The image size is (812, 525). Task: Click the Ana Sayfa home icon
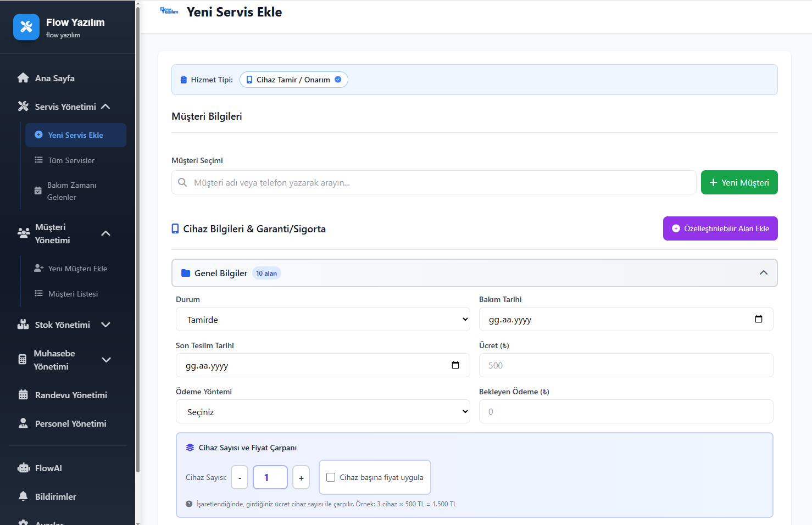(x=23, y=78)
